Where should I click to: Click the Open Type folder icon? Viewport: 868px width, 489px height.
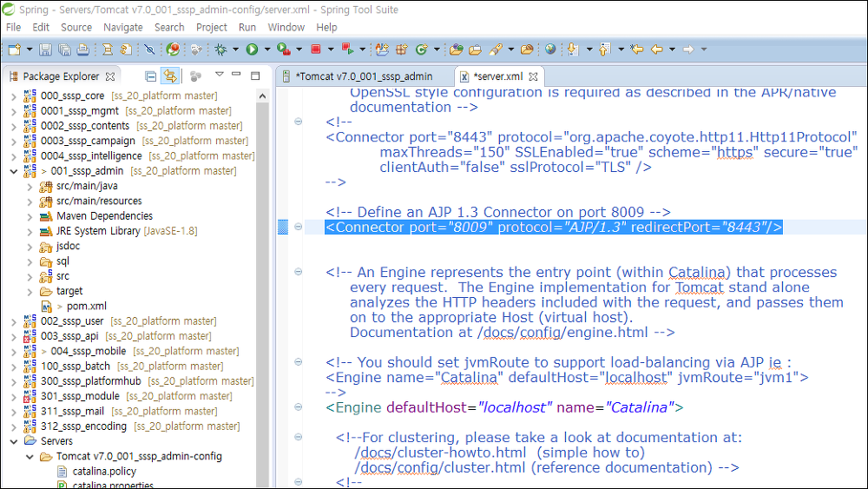point(457,50)
